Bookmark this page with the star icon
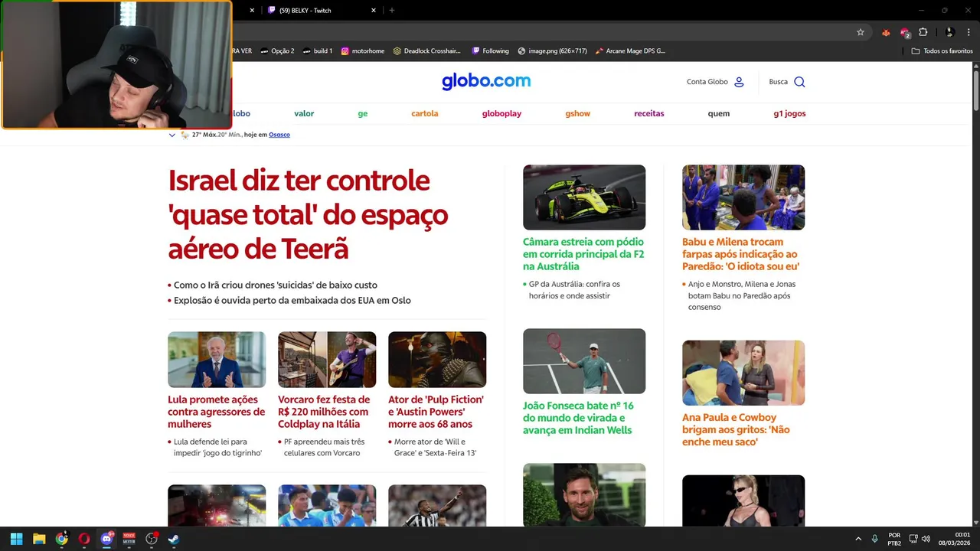 [x=861, y=32]
